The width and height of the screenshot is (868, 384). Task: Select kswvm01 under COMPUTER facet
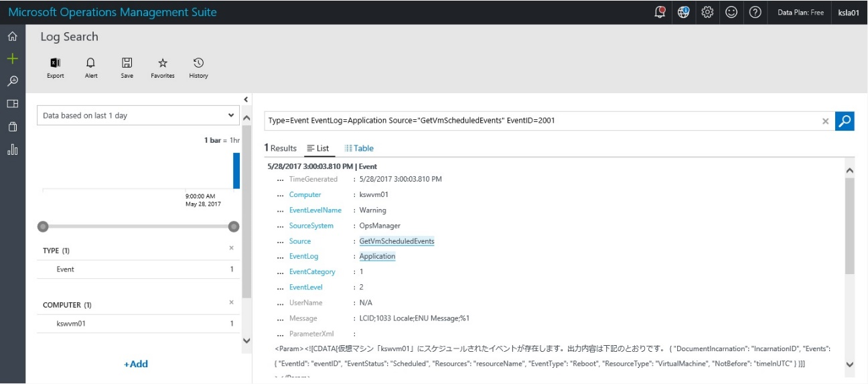point(71,324)
